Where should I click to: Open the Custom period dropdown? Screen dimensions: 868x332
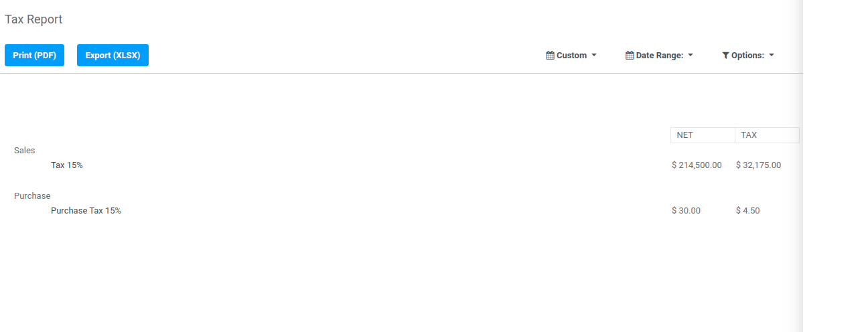571,56
